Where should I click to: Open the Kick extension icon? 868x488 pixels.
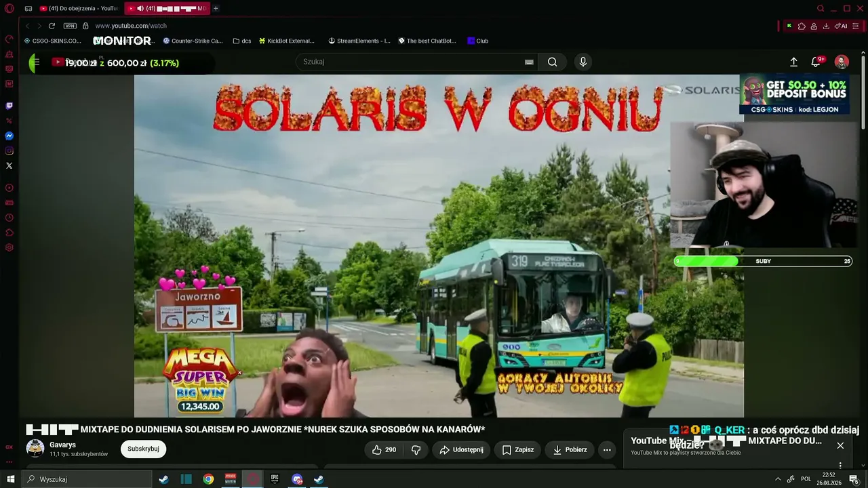coord(789,26)
